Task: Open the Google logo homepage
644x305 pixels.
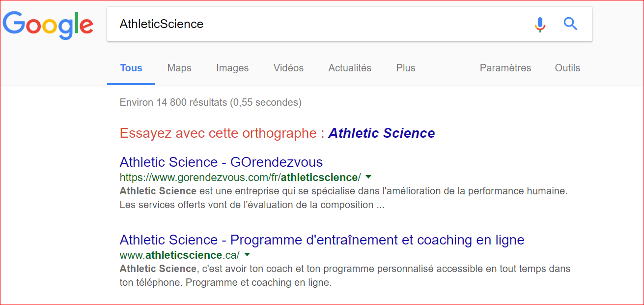Action: (48, 26)
